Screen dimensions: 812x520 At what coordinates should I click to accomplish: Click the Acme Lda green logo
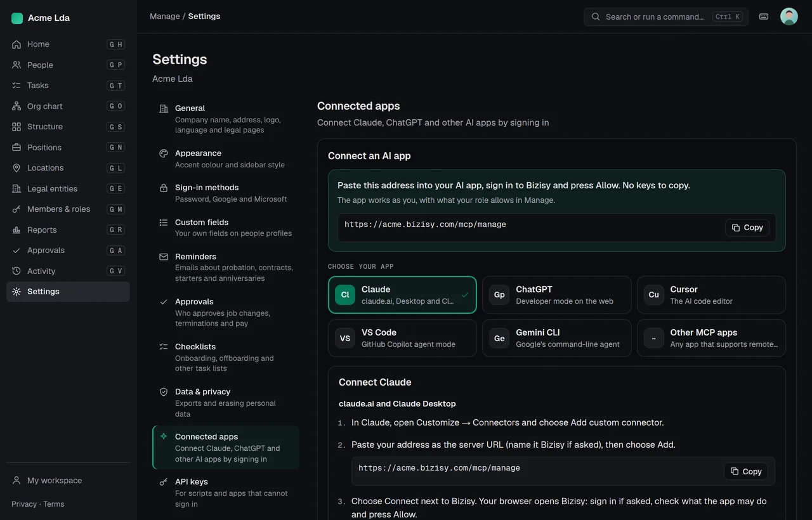[x=17, y=18]
